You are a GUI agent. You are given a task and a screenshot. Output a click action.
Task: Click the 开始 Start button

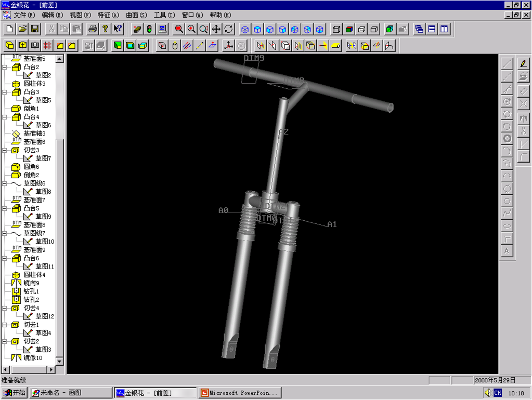pyautogui.click(x=15, y=393)
